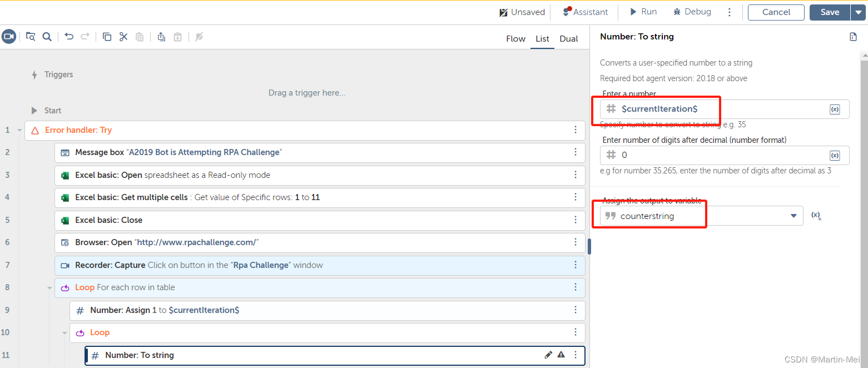
Task: Open three-dot menu for Browser: Open action
Action: pyautogui.click(x=576, y=242)
